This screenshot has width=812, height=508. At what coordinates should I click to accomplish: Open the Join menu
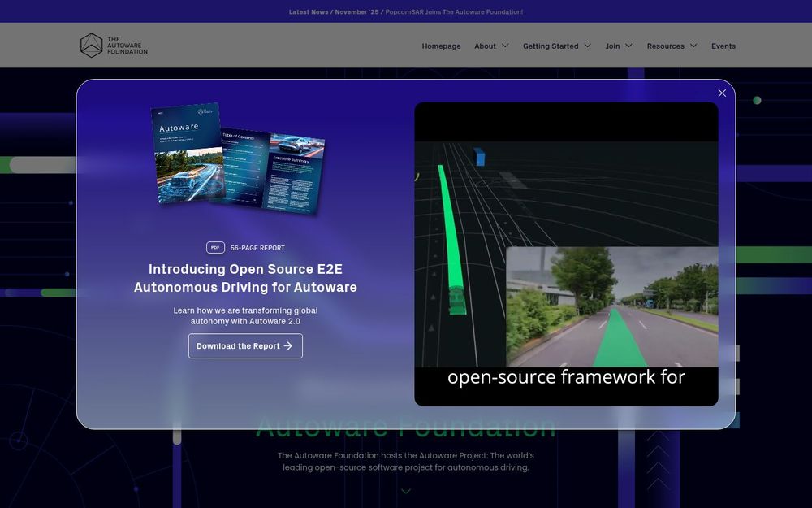pos(612,46)
